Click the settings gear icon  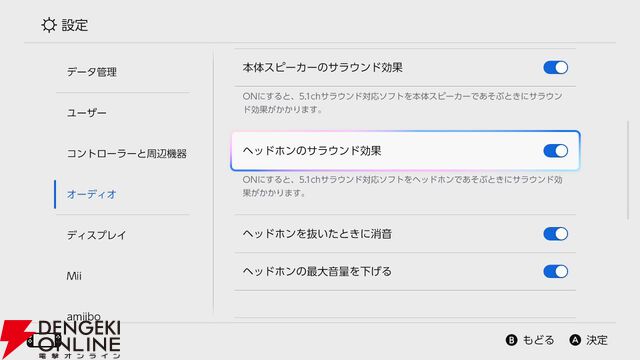(49, 25)
